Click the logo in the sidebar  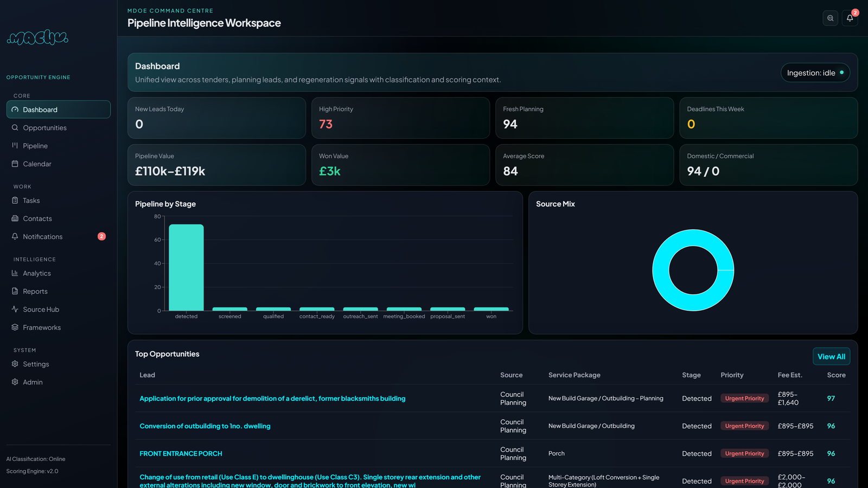[37, 37]
